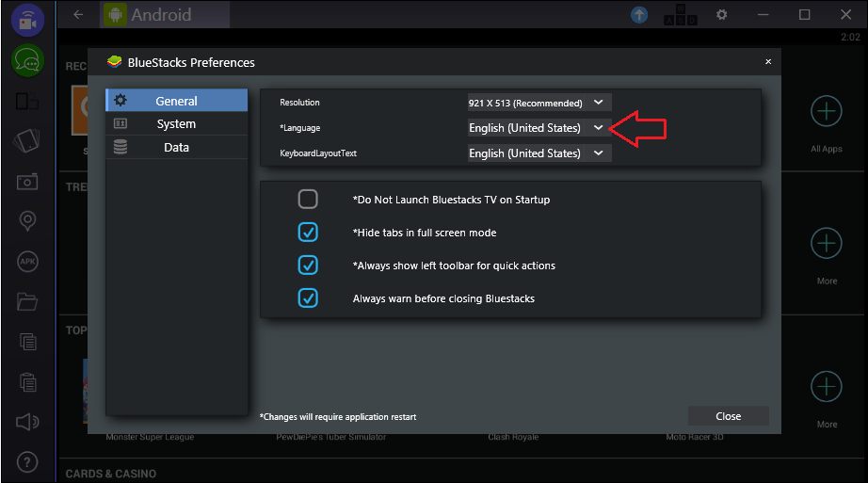Open the green chat bubble icon

(27, 61)
